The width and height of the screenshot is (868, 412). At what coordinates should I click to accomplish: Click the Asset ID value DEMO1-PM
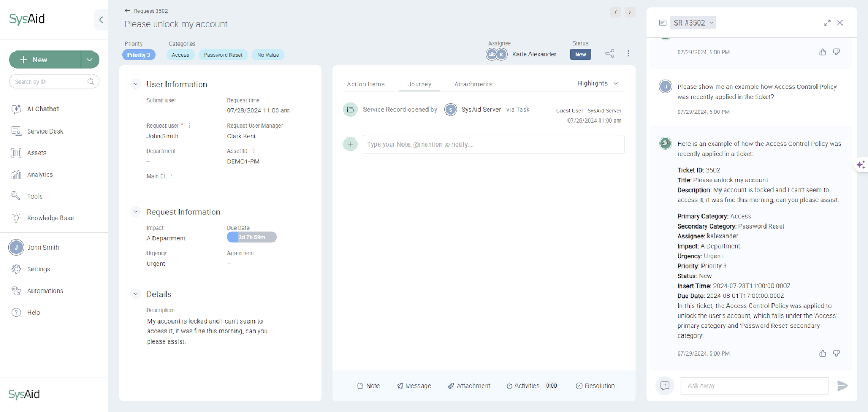pyautogui.click(x=243, y=162)
